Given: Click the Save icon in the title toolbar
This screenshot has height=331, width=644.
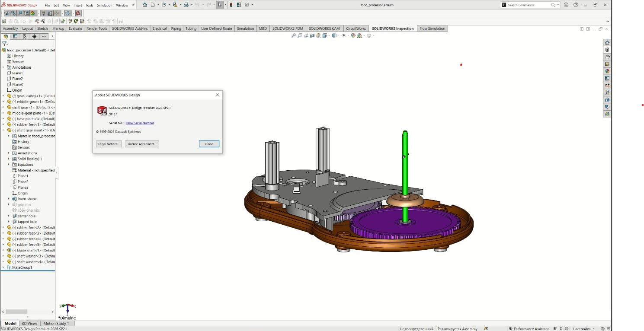Looking at the screenshot, I should point(174,5).
